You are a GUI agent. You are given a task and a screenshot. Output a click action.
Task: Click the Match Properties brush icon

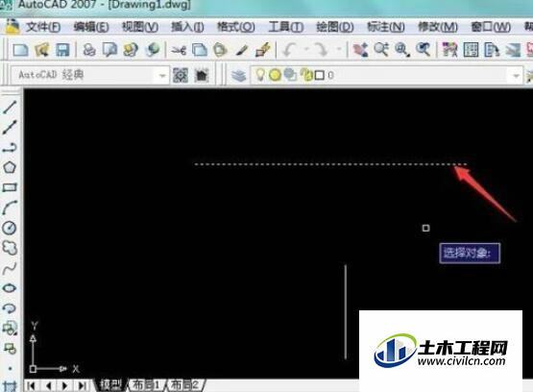(242, 50)
